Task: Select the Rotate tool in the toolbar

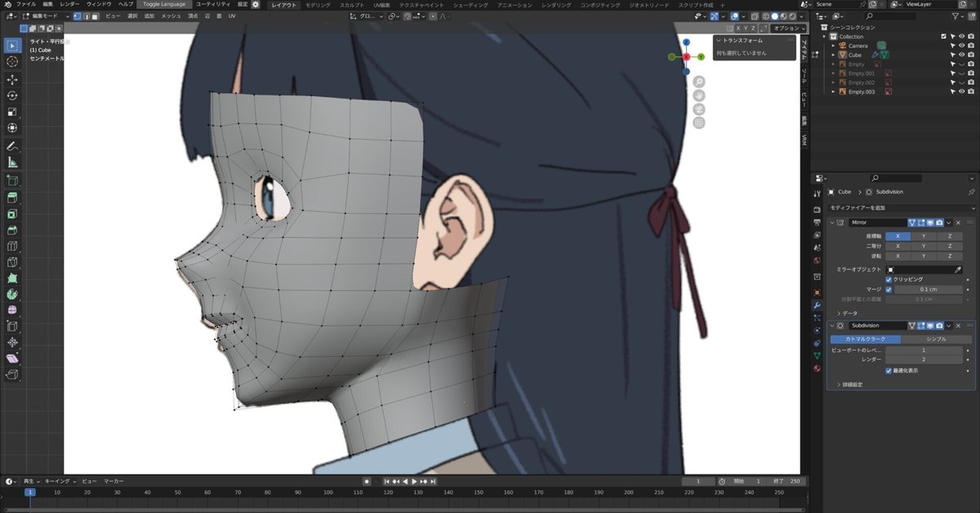Action: pyautogui.click(x=12, y=96)
